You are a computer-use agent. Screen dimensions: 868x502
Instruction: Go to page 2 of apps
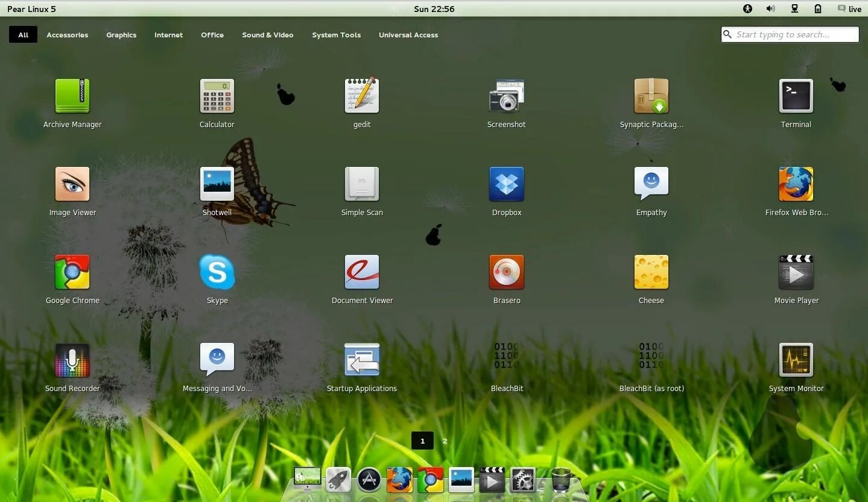(445, 441)
